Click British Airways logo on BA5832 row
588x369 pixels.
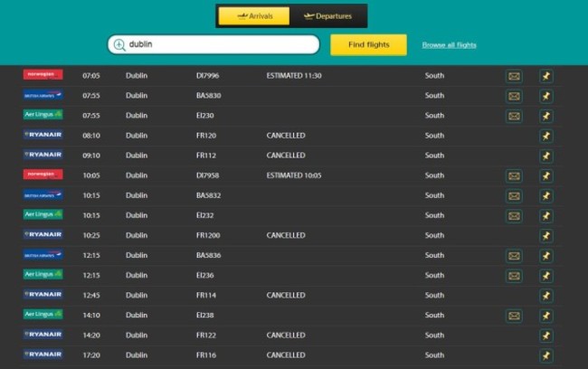coord(43,194)
